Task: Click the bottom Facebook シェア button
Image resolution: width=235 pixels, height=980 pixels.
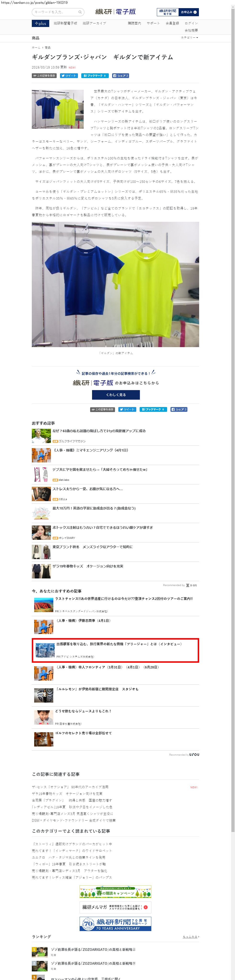Action: (x=179, y=409)
